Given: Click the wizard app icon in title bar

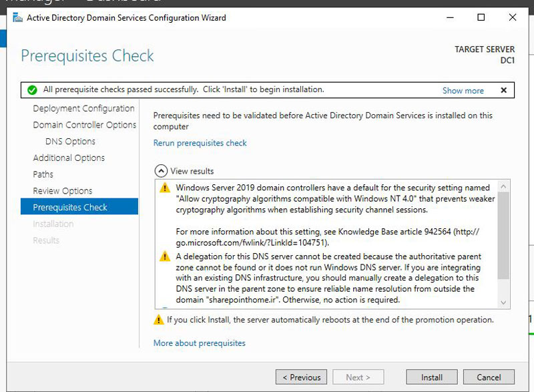Looking at the screenshot, I should pos(17,17).
